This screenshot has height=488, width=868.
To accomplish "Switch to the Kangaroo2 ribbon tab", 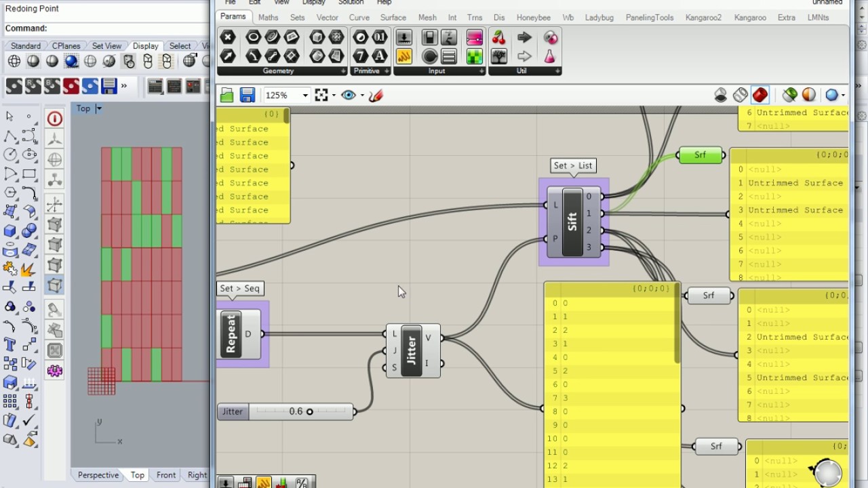I will 703,18.
